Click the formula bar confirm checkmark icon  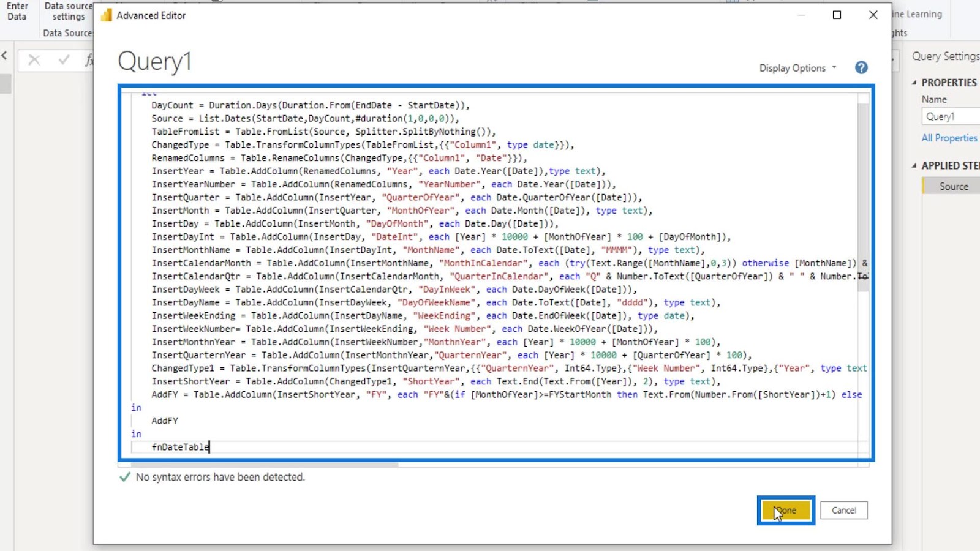coord(64,60)
